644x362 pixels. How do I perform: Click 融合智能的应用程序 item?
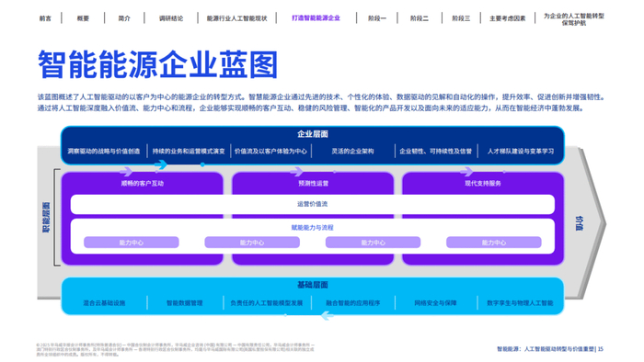(352, 303)
